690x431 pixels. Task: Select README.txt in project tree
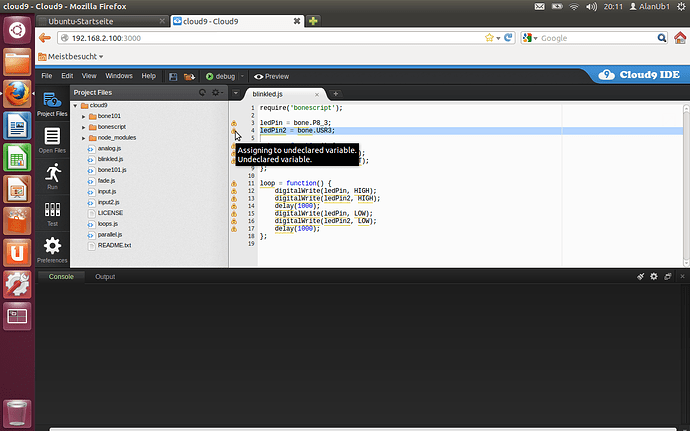tap(114, 245)
